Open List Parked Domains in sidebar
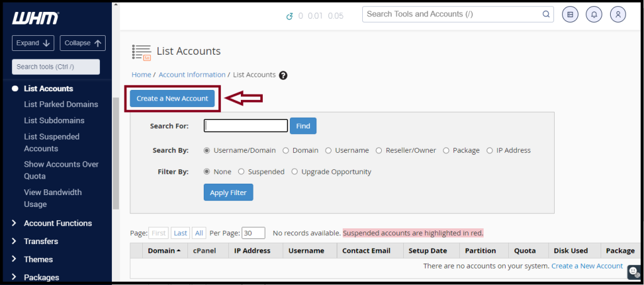Viewport: 644px width, 285px height. [x=61, y=104]
